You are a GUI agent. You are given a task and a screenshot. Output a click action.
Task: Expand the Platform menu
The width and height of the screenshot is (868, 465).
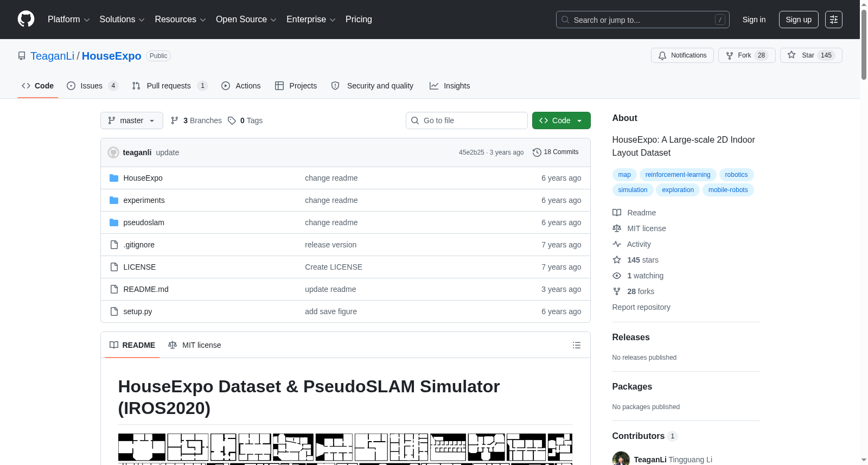pyautogui.click(x=68, y=20)
